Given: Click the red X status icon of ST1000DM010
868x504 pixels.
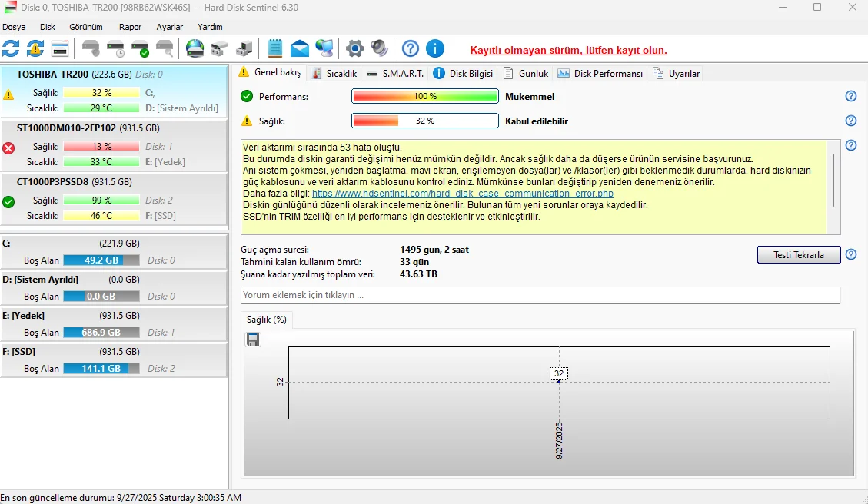Looking at the screenshot, I should (x=8, y=148).
